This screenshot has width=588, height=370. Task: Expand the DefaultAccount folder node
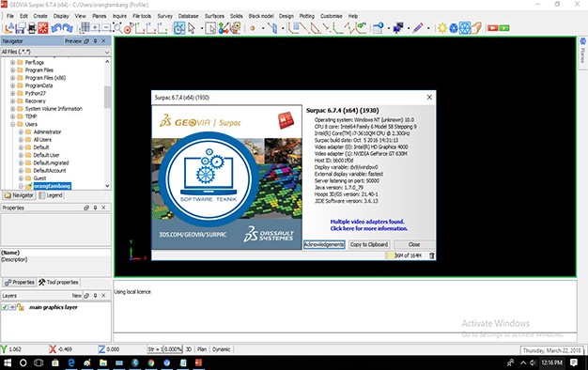point(21,171)
